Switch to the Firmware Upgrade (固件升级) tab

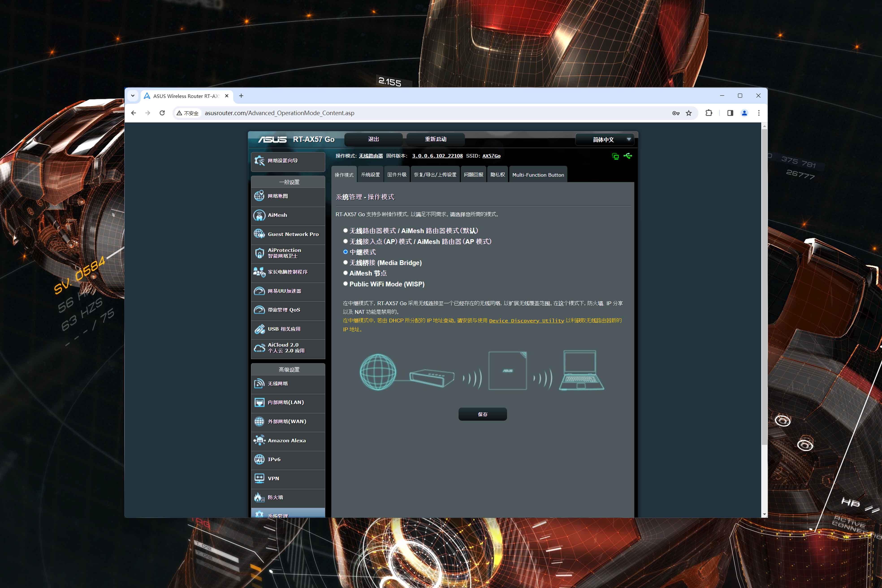click(x=397, y=175)
